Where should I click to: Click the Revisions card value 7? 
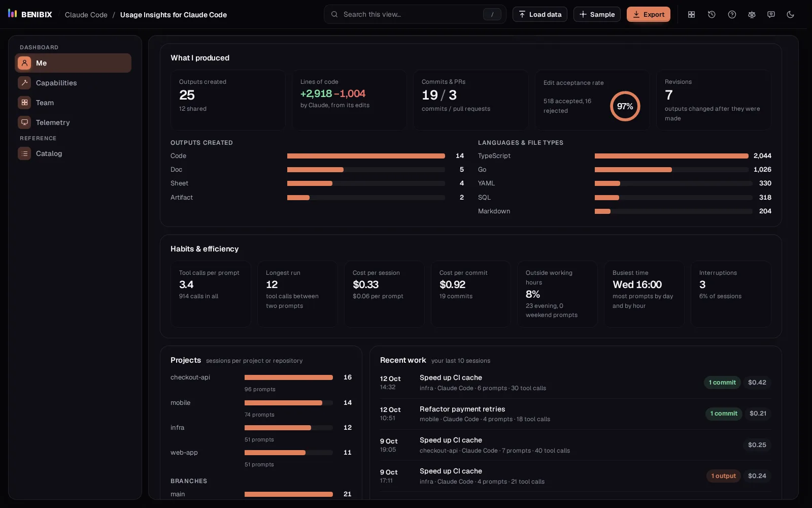pos(669,95)
